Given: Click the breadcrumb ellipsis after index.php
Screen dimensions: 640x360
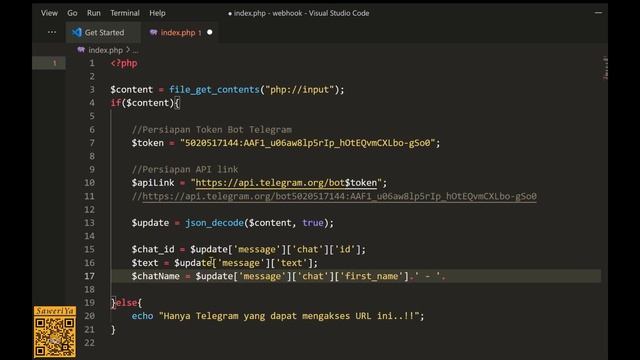Looking at the screenshot, I should point(135,51).
